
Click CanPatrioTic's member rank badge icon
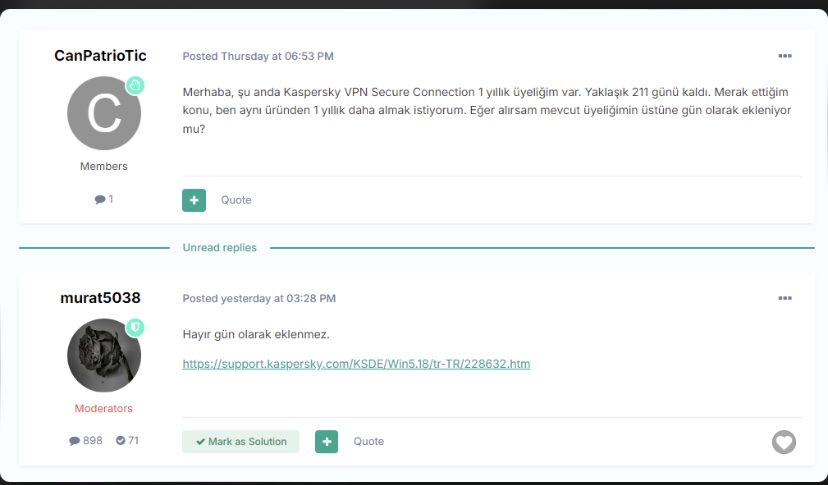coord(135,86)
